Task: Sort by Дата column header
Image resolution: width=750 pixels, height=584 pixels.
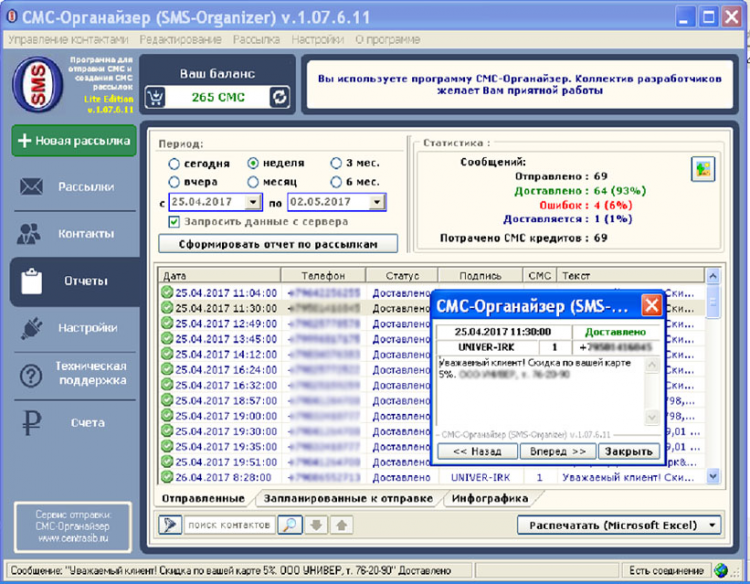Action: tap(219, 275)
